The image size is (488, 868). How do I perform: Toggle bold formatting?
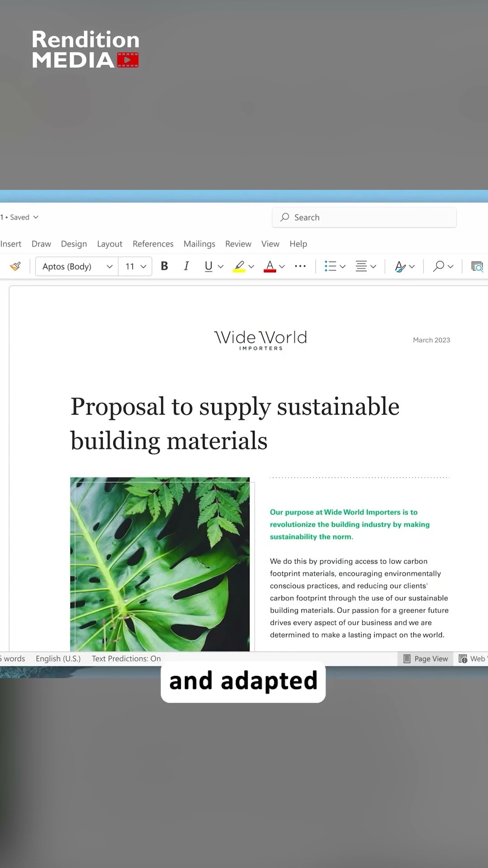[x=164, y=266]
